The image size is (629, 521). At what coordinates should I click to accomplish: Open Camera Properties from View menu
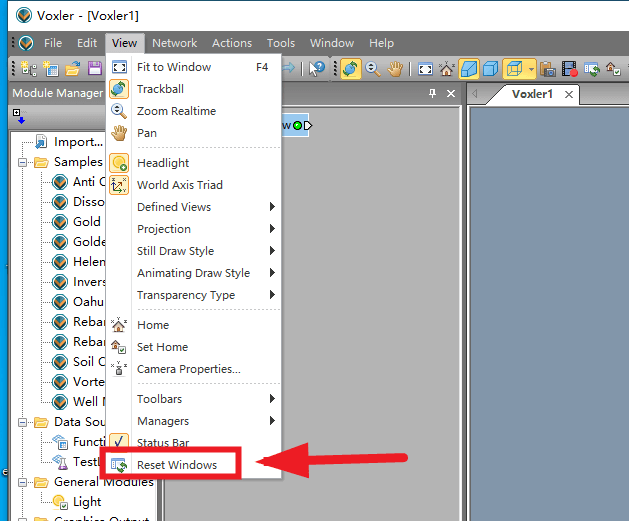click(193, 369)
